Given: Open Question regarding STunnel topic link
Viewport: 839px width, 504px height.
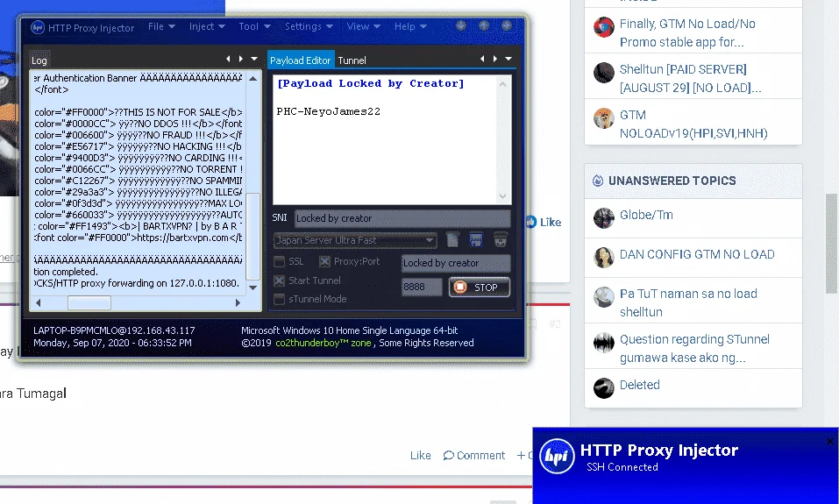Looking at the screenshot, I should (x=694, y=348).
